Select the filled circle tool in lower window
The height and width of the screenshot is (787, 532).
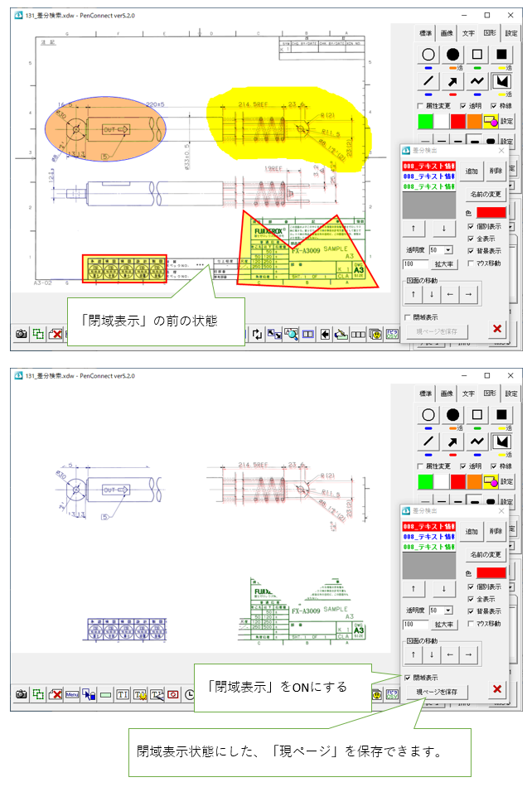tap(452, 415)
